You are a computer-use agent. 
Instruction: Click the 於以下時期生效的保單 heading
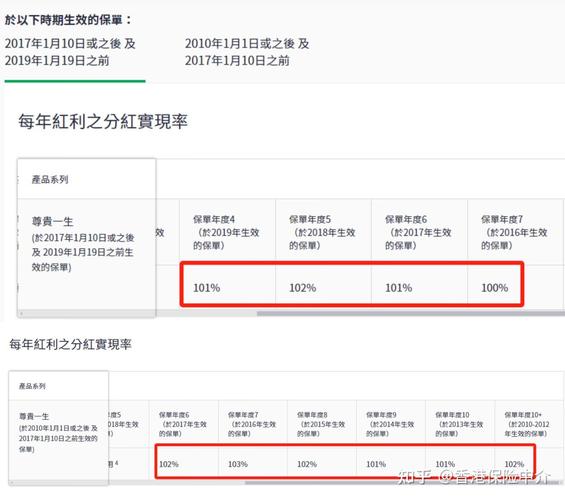tap(68, 20)
